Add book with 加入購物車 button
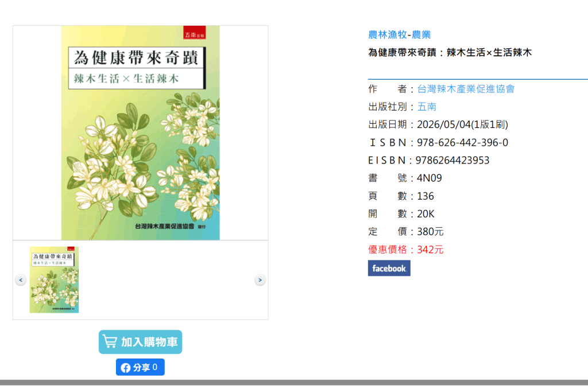 tap(140, 342)
